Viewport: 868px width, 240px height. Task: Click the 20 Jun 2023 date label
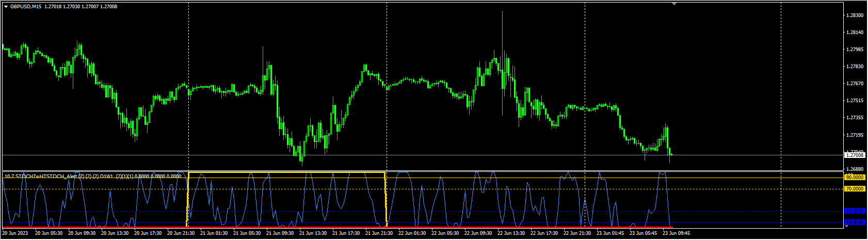[15, 233]
